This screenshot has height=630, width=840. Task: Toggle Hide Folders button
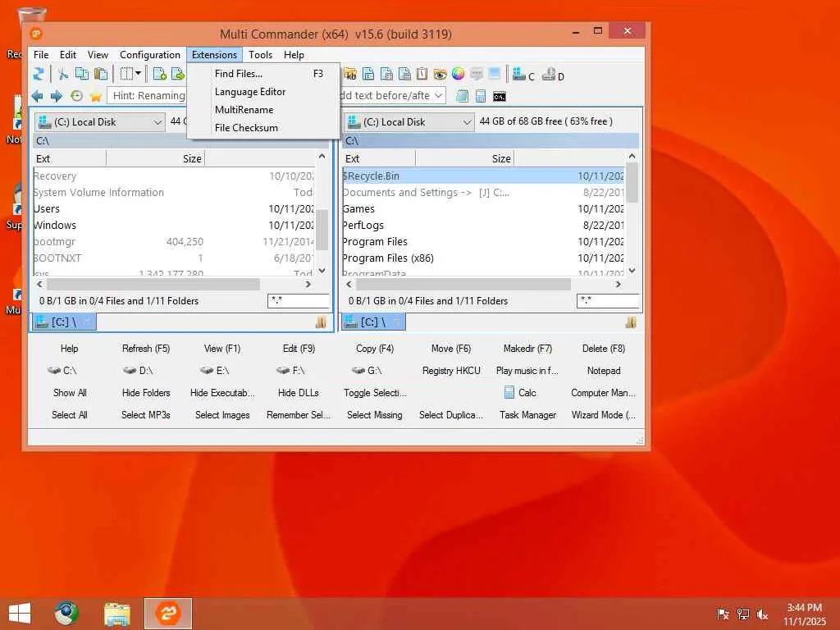(146, 393)
